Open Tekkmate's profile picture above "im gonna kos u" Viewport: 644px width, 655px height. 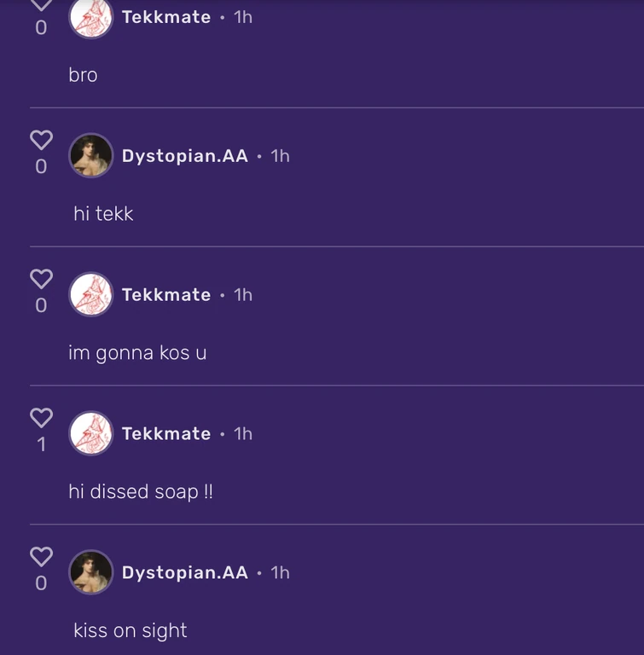point(90,294)
